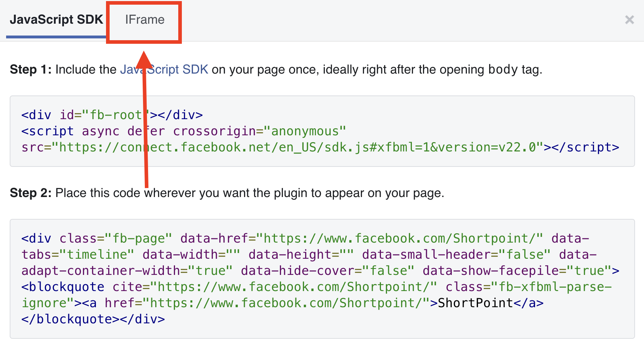Click the connect.facebook.net sdk.js src URL
Viewport: 644px width, 356px height.
tap(297, 147)
